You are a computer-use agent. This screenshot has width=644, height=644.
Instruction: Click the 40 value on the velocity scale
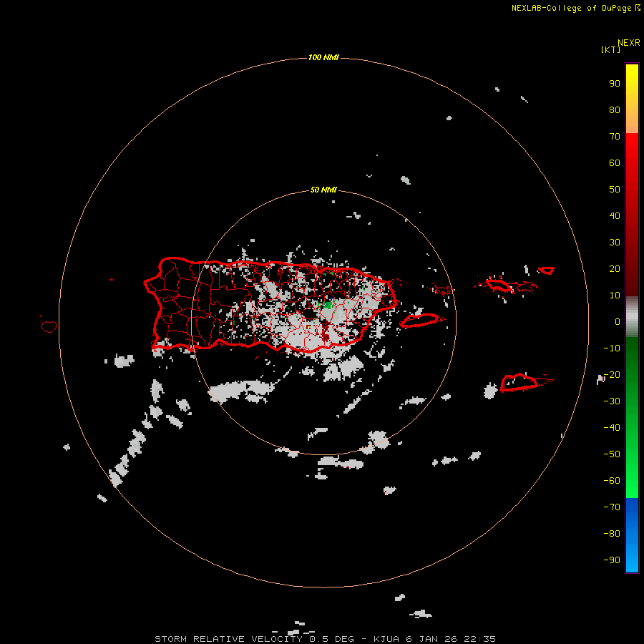click(x=615, y=215)
